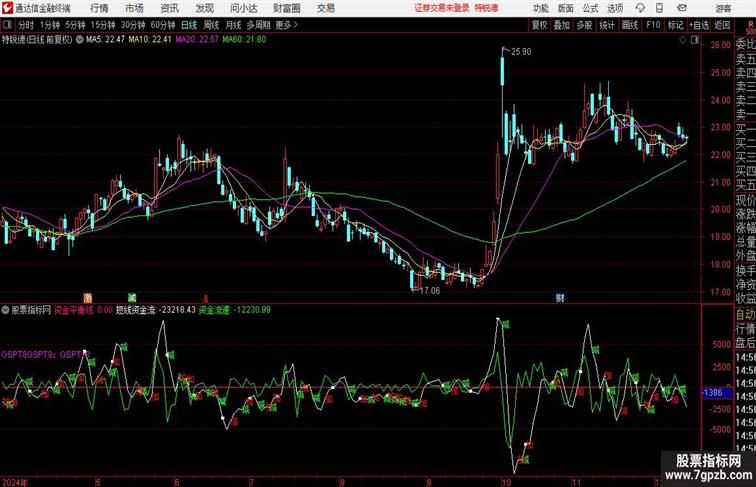Open the 问小达 menu
Screen dimensions: 756x487
click(243, 8)
